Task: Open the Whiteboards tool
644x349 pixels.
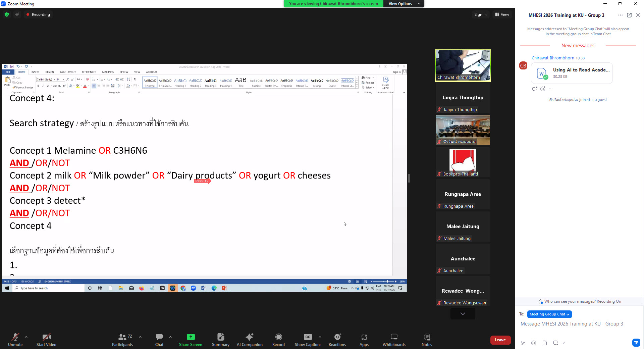Action: (394, 340)
